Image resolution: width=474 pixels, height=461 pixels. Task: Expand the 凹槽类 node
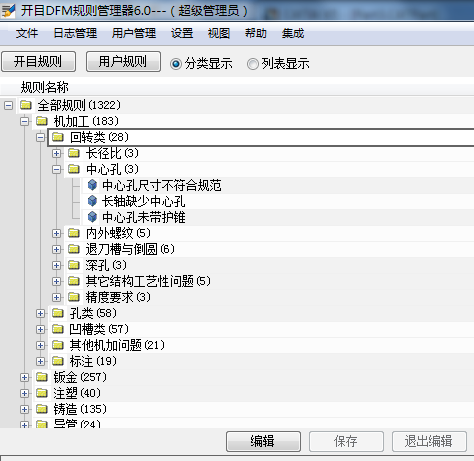40,330
